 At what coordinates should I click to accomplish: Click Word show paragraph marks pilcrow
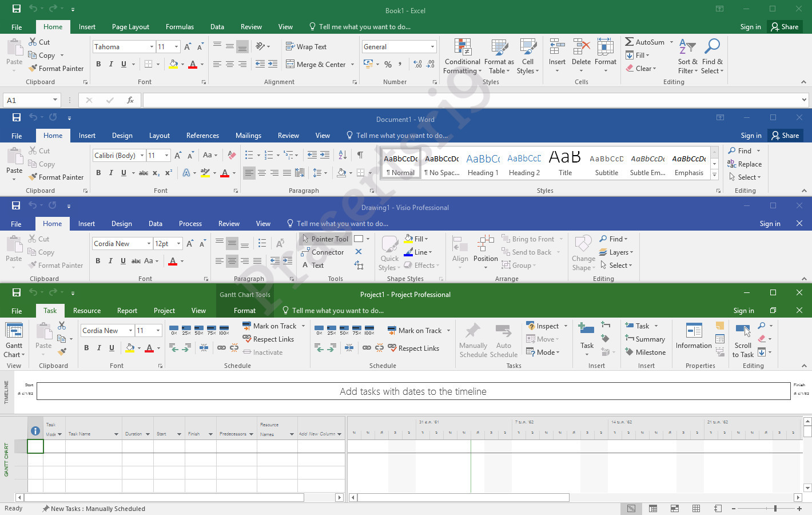(360, 155)
